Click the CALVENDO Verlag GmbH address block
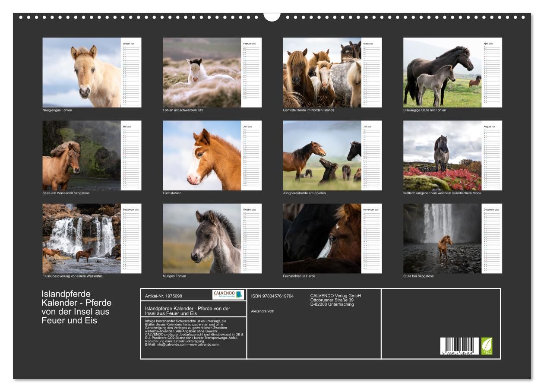The height and width of the screenshot is (392, 544). pos(335,300)
